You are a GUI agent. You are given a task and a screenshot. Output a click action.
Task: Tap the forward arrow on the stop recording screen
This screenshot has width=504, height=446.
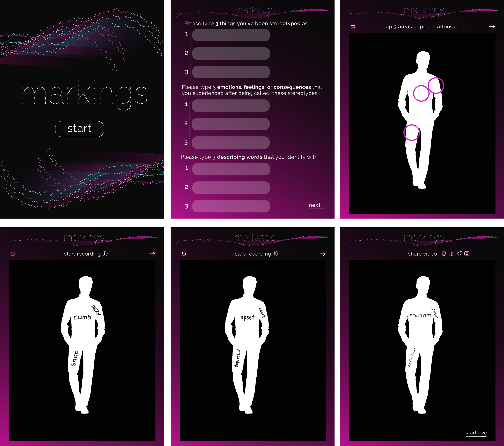click(x=323, y=254)
